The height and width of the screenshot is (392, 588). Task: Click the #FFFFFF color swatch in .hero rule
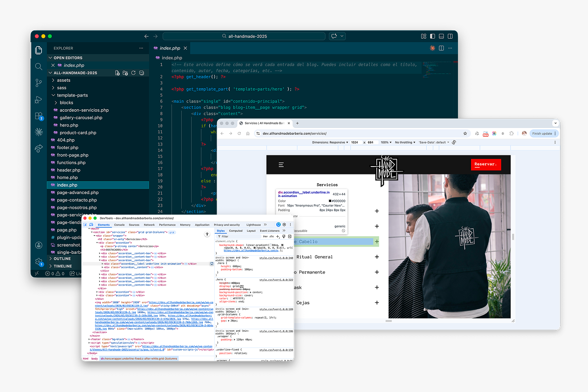(x=231, y=298)
